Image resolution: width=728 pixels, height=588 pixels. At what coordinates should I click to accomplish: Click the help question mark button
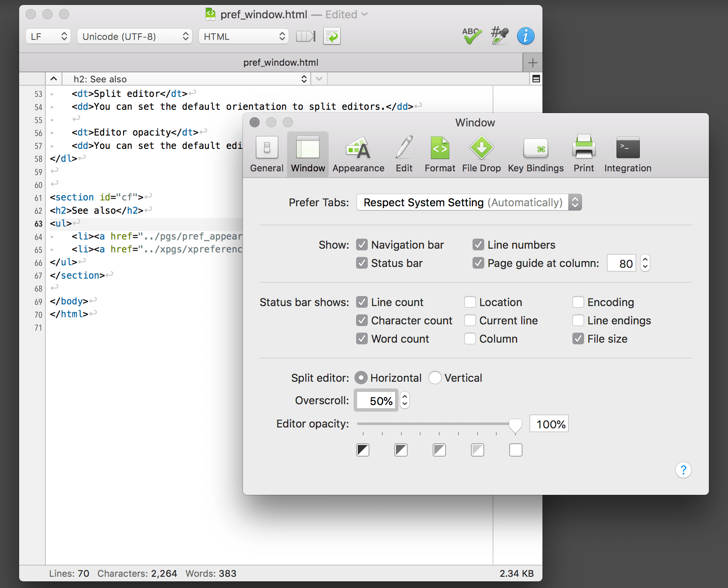[683, 470]
